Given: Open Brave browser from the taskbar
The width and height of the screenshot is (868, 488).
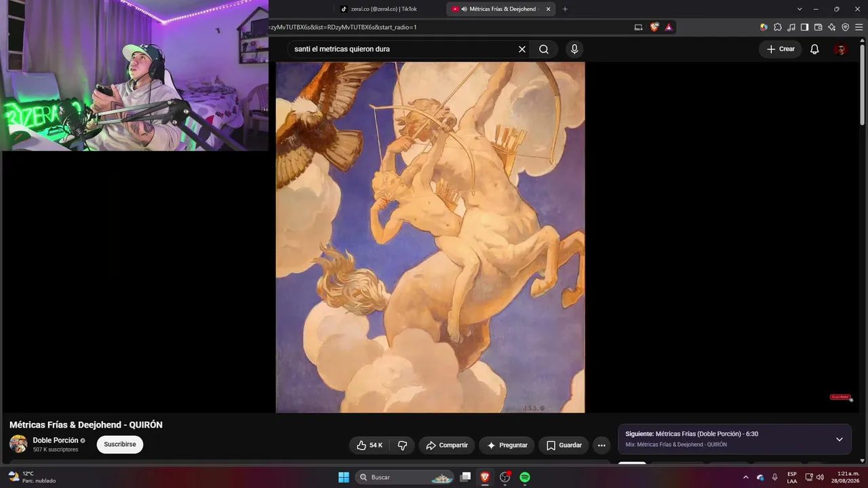Looking at the screenshot, I should 485,477.
